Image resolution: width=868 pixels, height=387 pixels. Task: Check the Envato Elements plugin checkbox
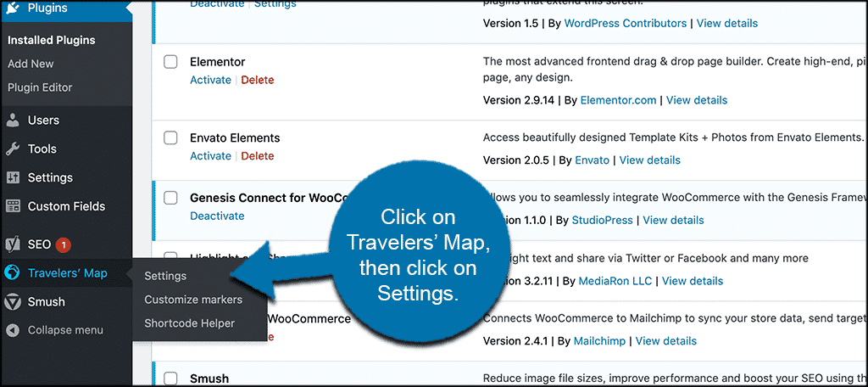tap(170, 137)
